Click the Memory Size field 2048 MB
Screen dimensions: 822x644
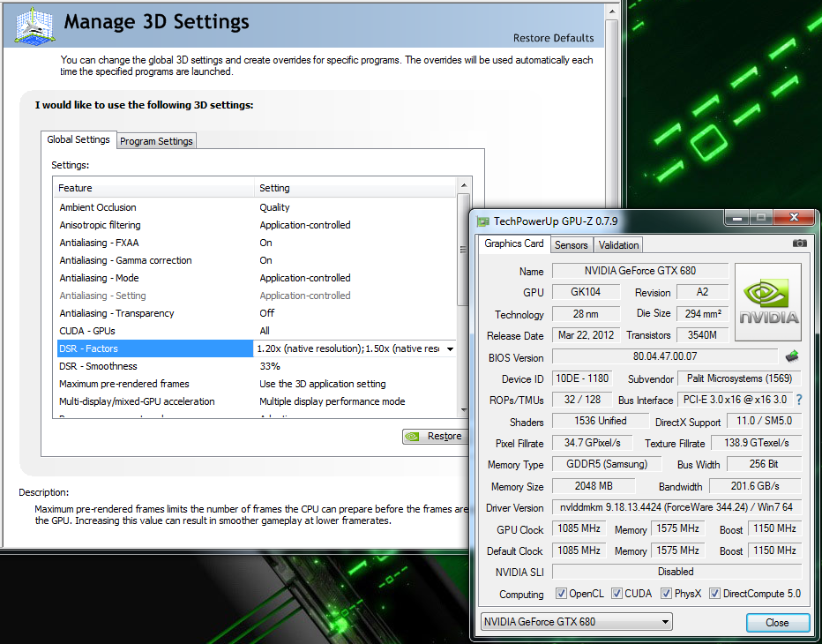(x=594, y=486)
